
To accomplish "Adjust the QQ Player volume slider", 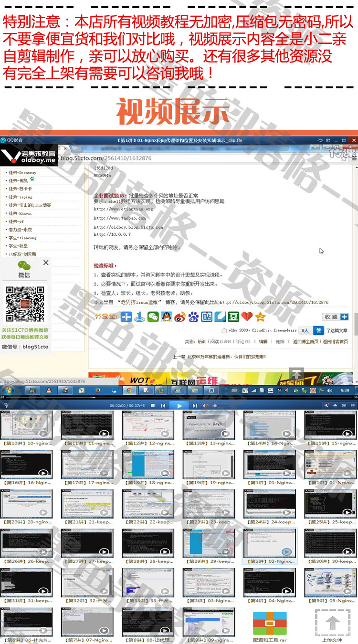I will (221, 405).
